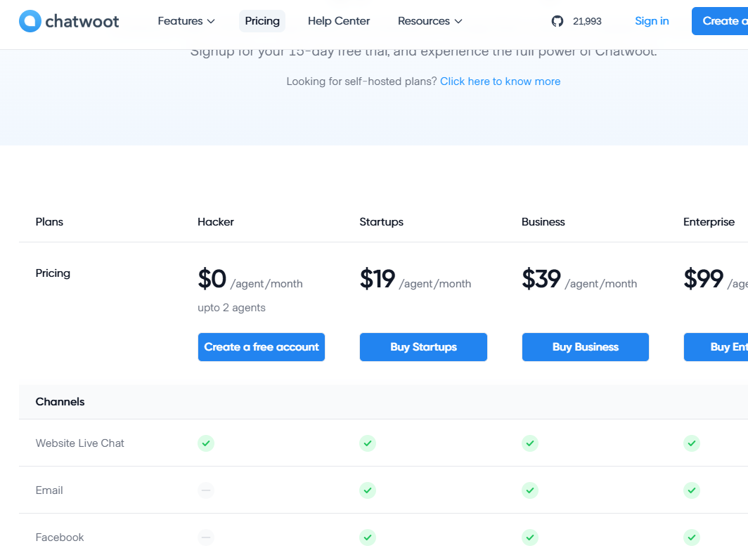
Task: Click the Email checkmark under Enterprise
Action: point(691,490)
